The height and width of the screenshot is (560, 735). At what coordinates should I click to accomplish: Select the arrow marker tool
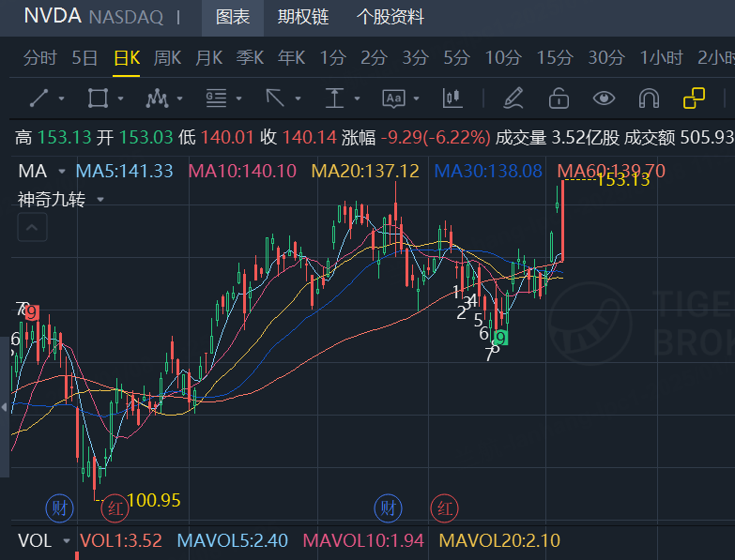pos(275,98)
